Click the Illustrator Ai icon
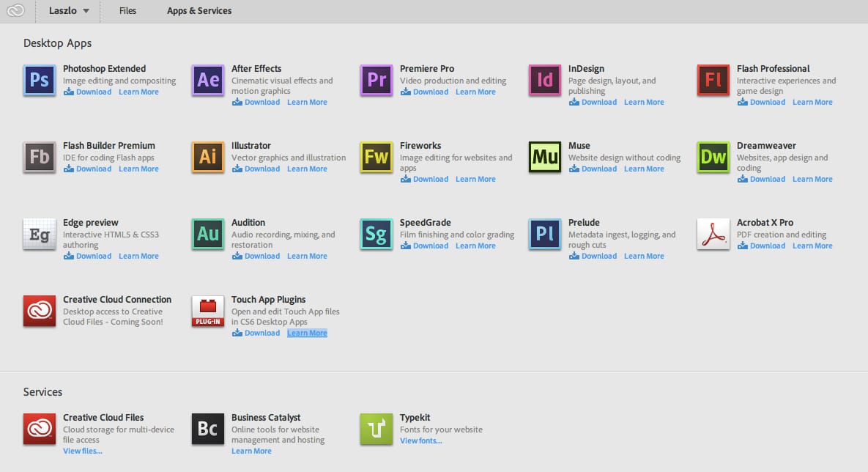This screenshot has height=472, width=868. pyautogui.click(x=207, y=157)
